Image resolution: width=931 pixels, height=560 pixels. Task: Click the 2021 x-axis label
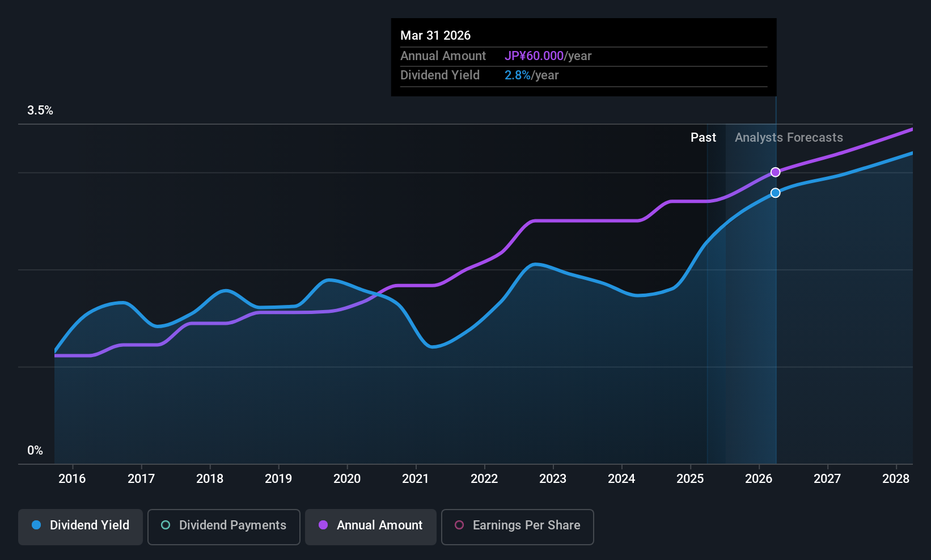tap(416, 479)
